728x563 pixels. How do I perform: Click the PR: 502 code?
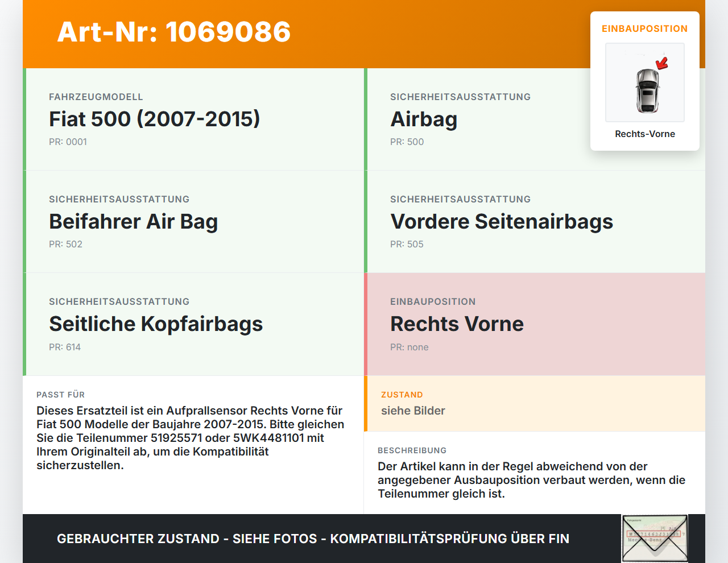(x=65, y=245)
